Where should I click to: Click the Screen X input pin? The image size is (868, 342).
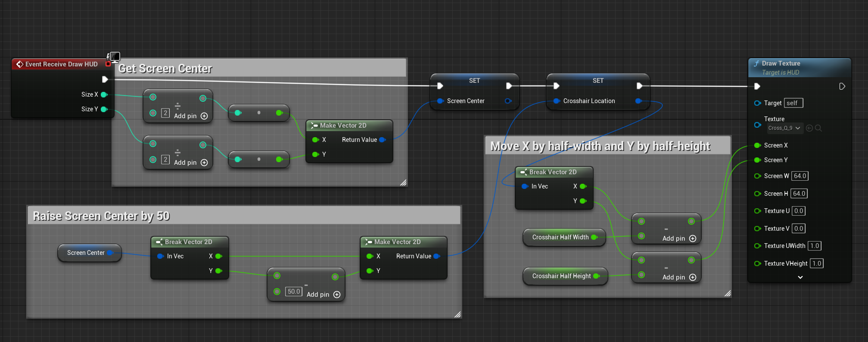coord(757,145)
